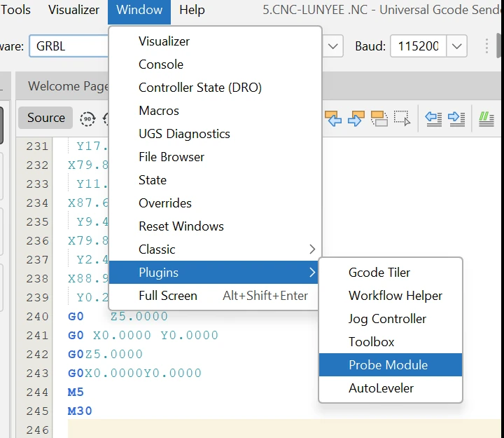Select Full Screen menu item

(215, 296)
